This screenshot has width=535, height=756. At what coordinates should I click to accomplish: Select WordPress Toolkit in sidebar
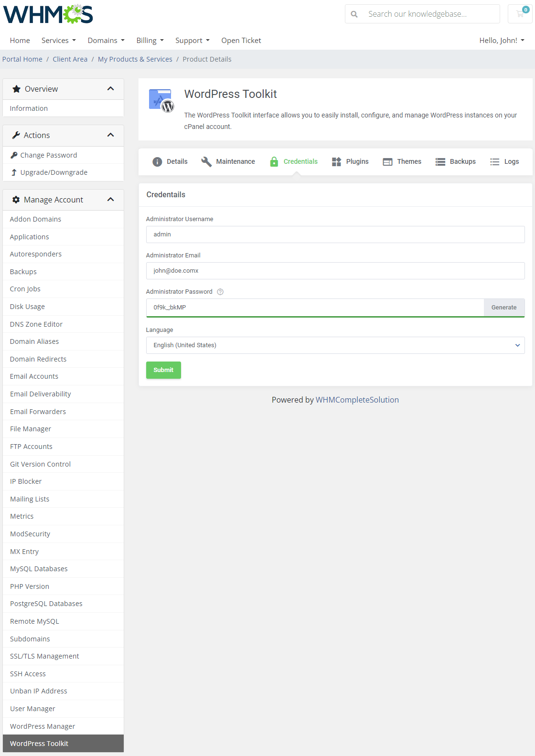(x=63, y=744)
